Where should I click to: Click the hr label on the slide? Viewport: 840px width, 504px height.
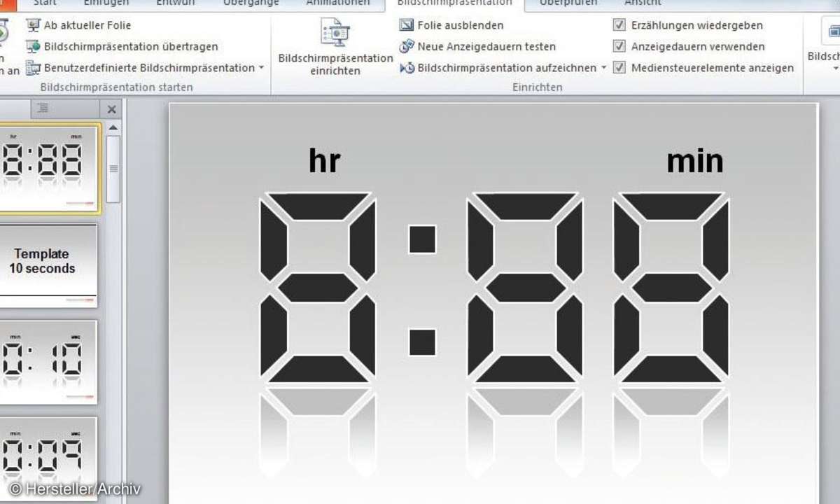(324, 161)
